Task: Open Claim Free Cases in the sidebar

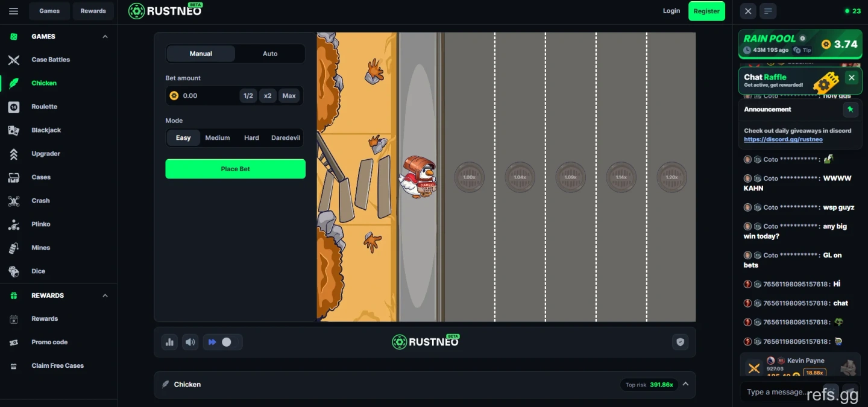Action: click(58, 365)
